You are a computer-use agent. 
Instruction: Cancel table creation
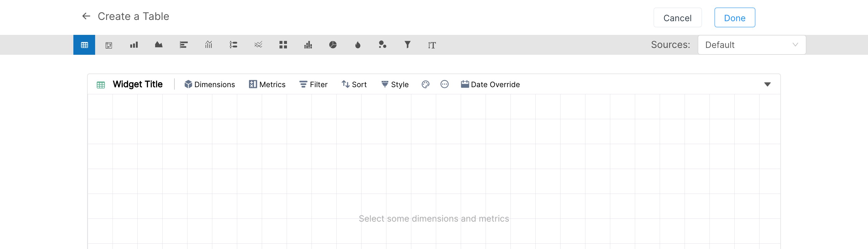click(x=677, y=17)
